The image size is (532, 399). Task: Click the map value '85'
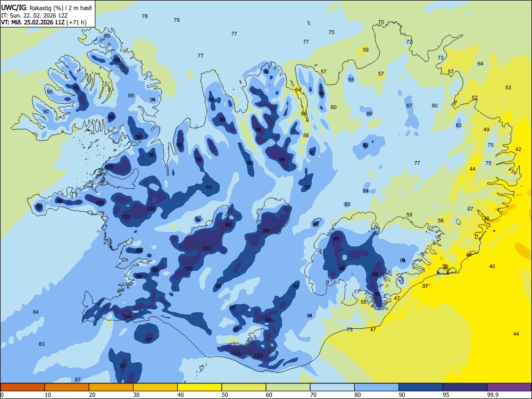pos(351,80)
